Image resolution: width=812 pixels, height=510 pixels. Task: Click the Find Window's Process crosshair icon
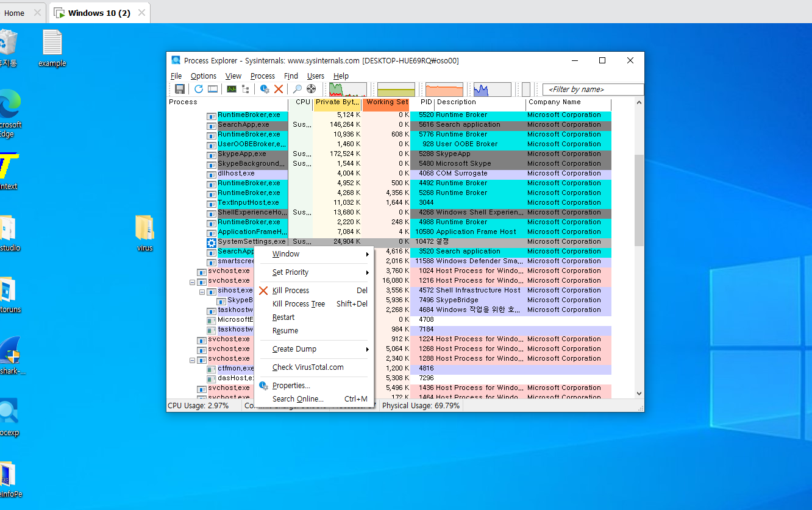click(x=312, y=89)
